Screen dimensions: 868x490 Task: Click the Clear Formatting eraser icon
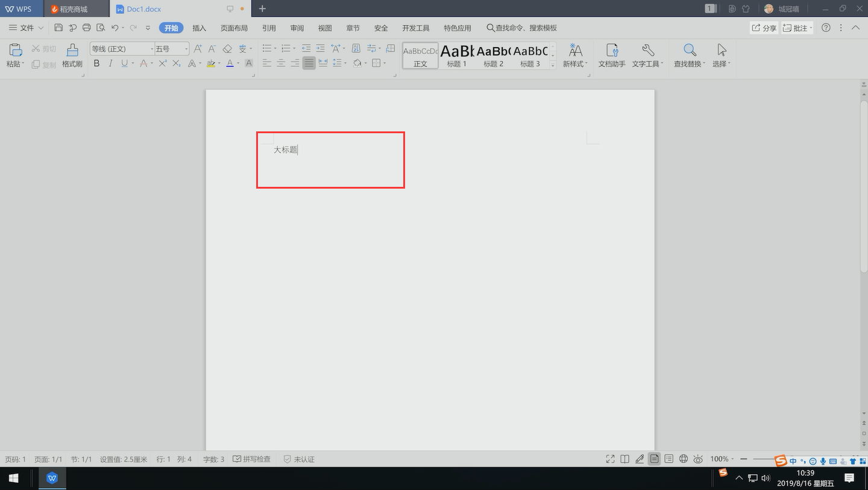point(227,49)
